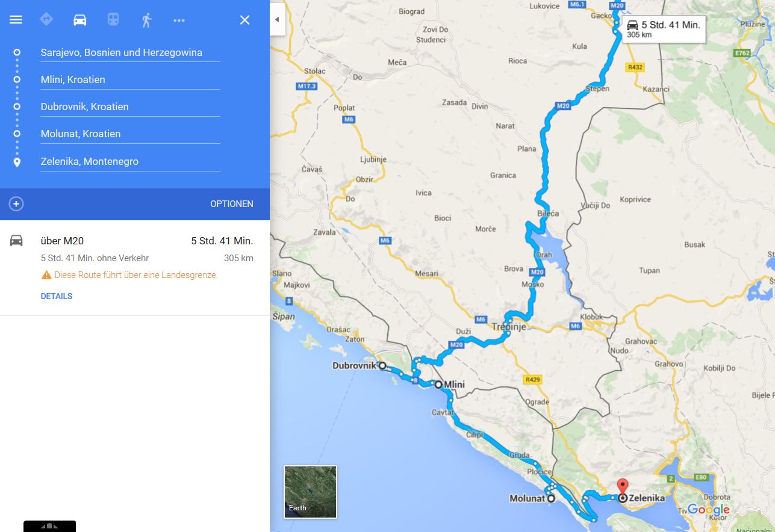
Task: Close the directions panel
Action: (x=244, y=20)
